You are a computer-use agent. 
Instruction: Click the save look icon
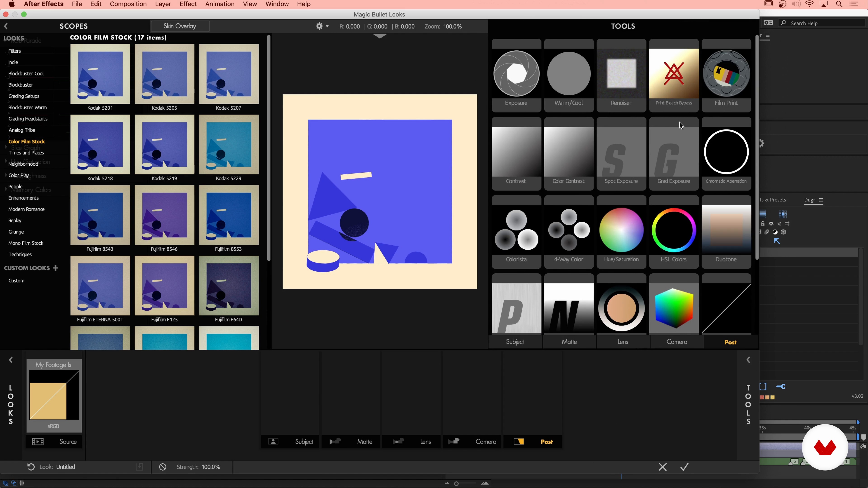tap(139, 467)
